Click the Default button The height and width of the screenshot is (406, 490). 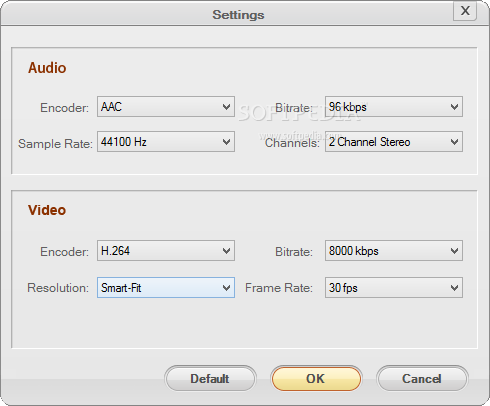210,379
